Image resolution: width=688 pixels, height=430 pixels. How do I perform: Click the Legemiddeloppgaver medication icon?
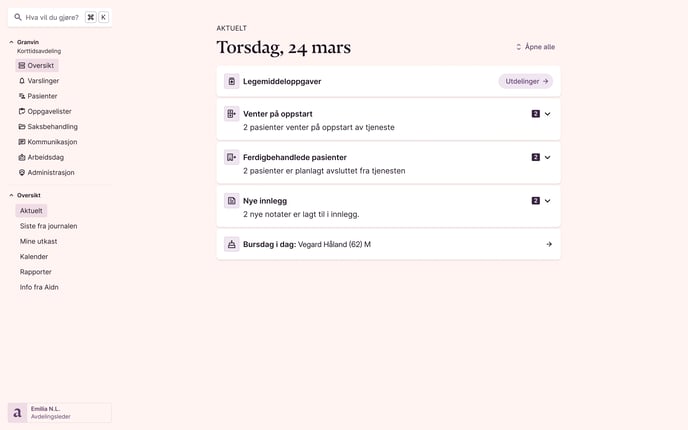click(232, 81)
